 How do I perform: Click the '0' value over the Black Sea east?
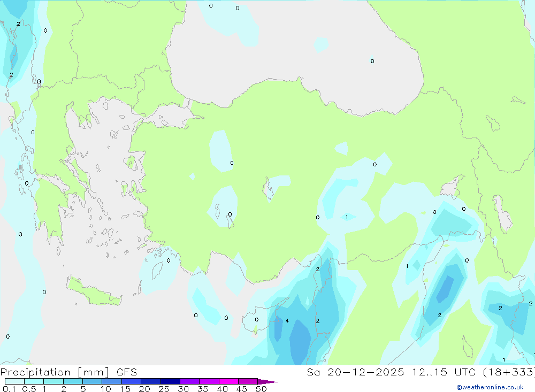coord(372,62)
